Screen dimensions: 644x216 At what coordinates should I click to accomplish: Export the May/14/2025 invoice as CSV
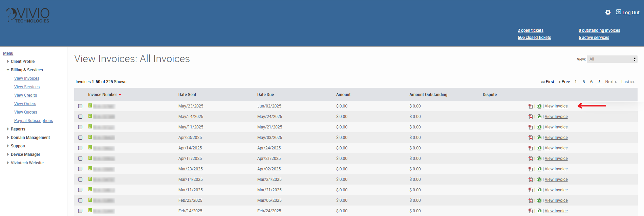[x=539, y=117]
